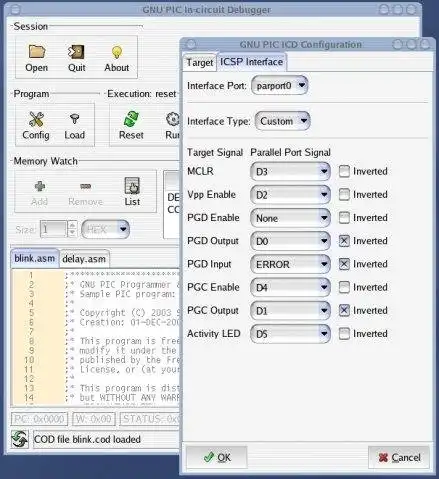Click line number 5 in the source gutter
Screen dimensions: 439x479
pos(31,313)
